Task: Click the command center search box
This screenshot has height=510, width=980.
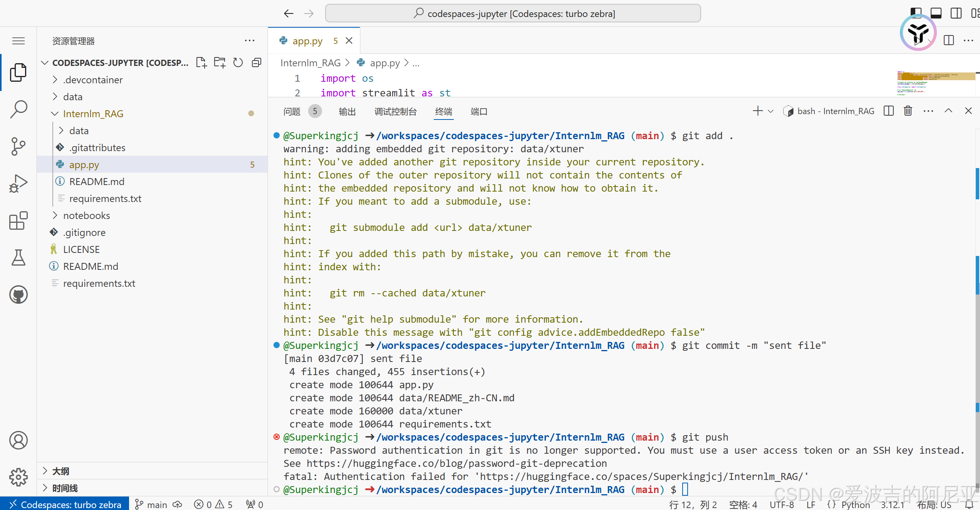Action: (x=513, y=13)
